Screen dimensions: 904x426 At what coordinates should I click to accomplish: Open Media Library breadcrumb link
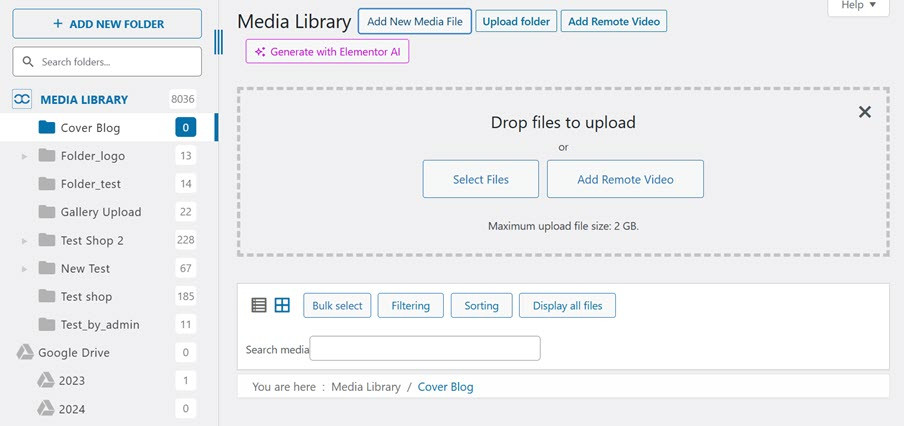click(365, 387)
